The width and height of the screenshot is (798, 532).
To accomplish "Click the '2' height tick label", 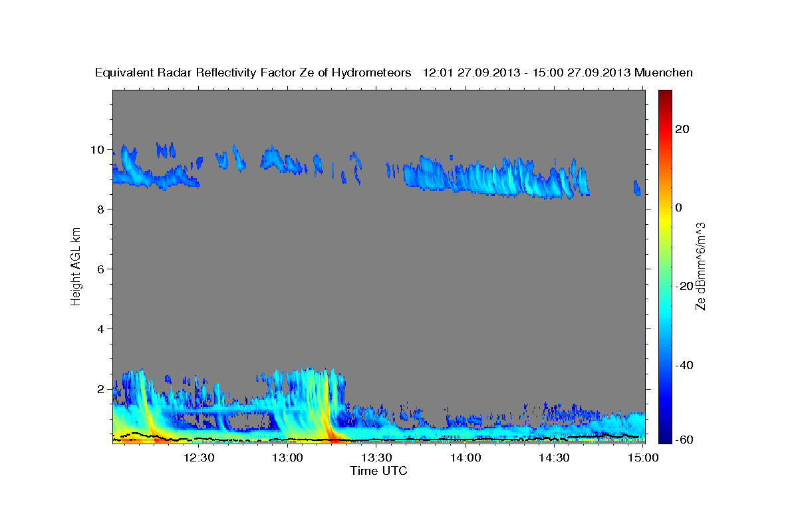I will point(101,388).
